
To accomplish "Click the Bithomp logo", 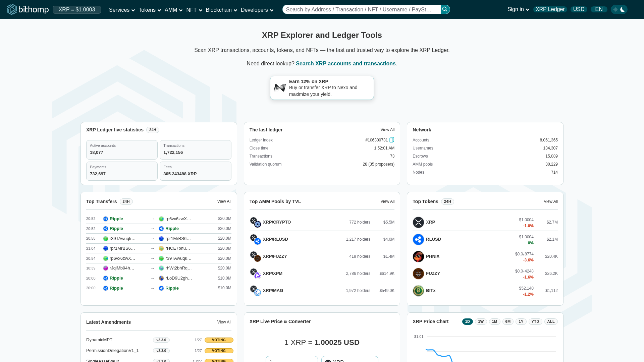I will 28,9.
